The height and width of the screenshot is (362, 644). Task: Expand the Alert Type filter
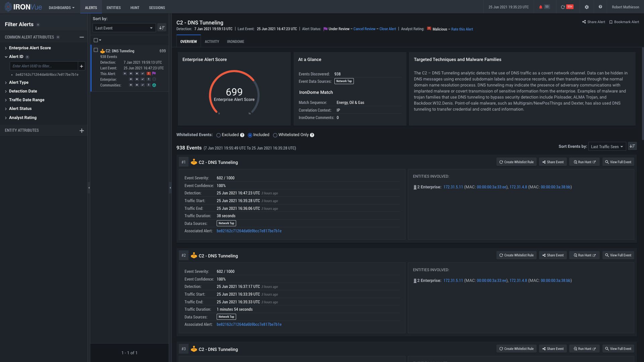coord(18,82)
